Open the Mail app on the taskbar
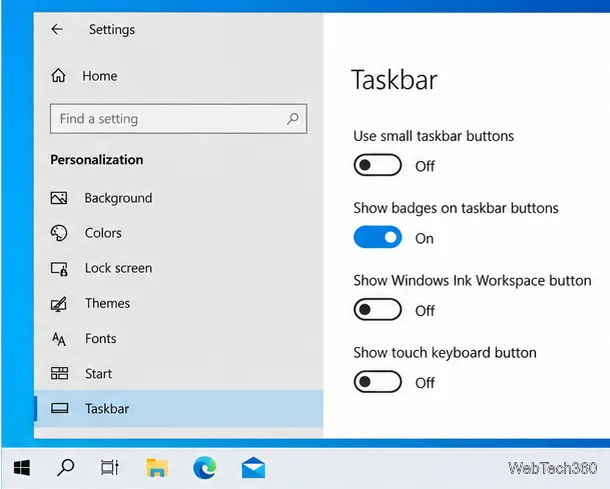610x489 pixels. (253, 468)
